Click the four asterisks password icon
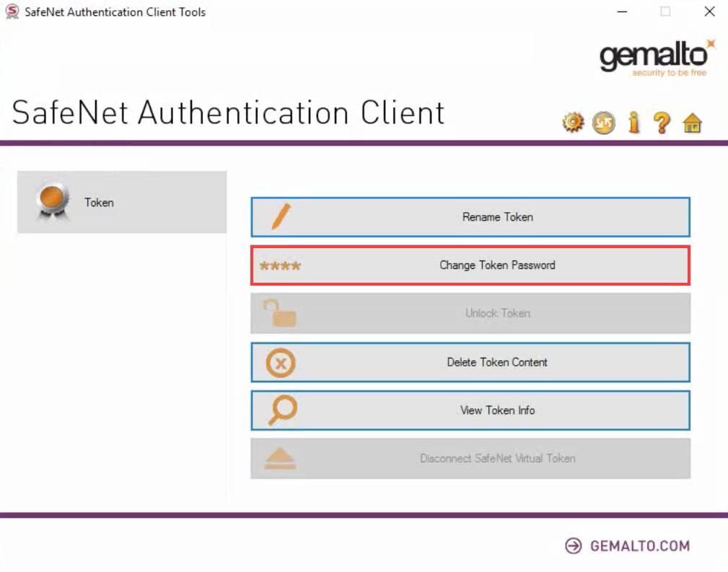Viewport: 728px width, 572px height. tap(280, 266)
